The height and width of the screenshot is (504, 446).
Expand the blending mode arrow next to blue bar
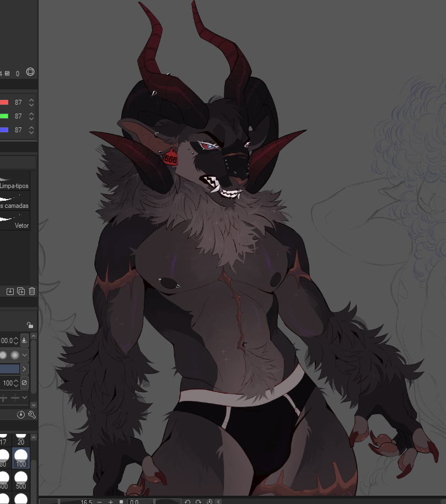pos(24,369)
